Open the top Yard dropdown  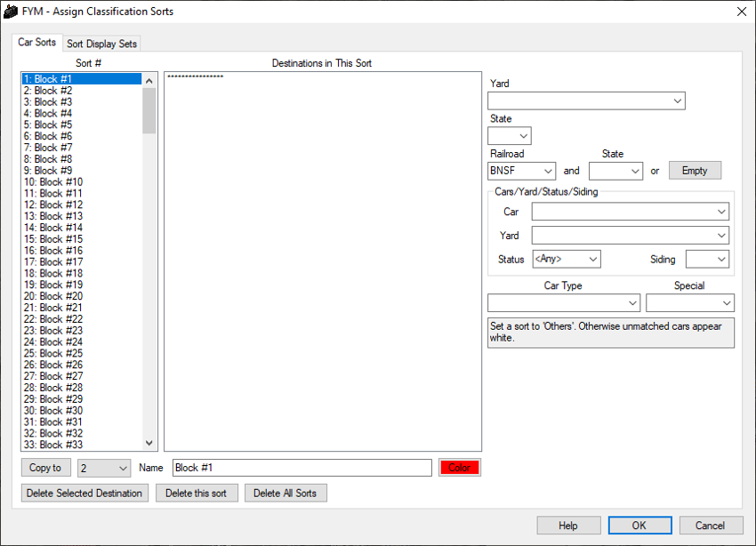tap(586, 100)
